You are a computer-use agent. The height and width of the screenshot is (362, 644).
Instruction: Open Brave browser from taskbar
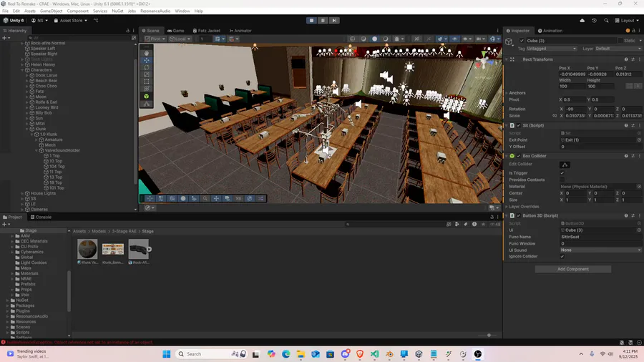[x=360, y=354]
